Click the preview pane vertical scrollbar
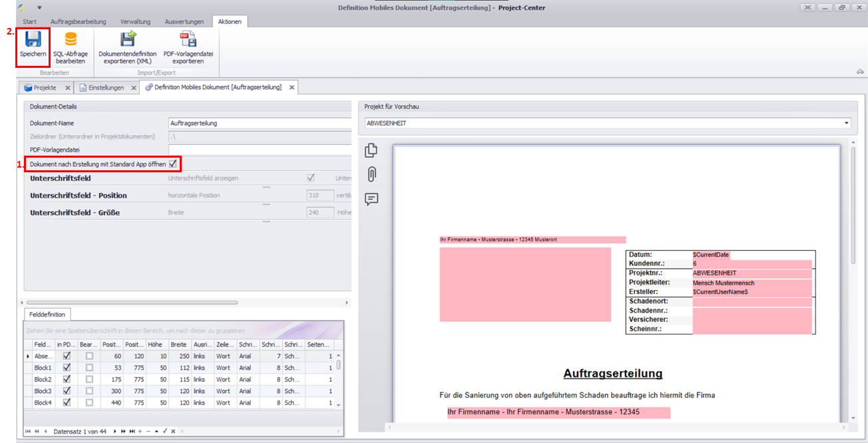The height and width of the screenshot is (443, 868). [x=853, y=200]
